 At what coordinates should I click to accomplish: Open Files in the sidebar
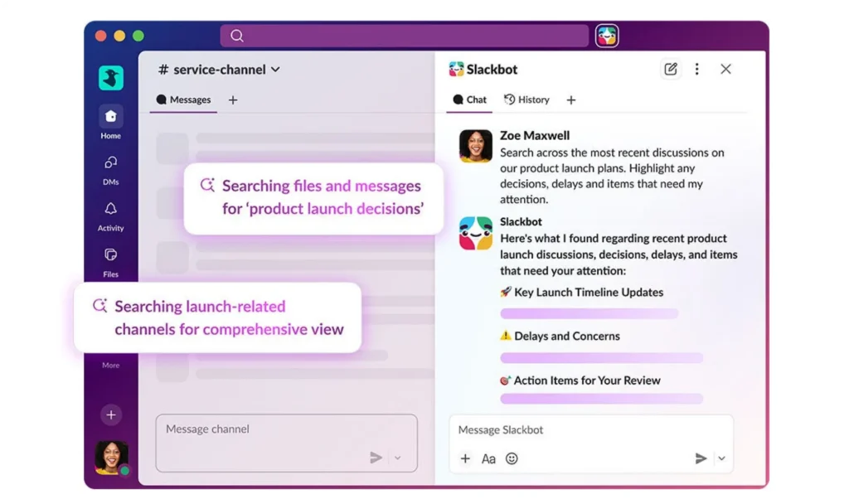[110, 263]
